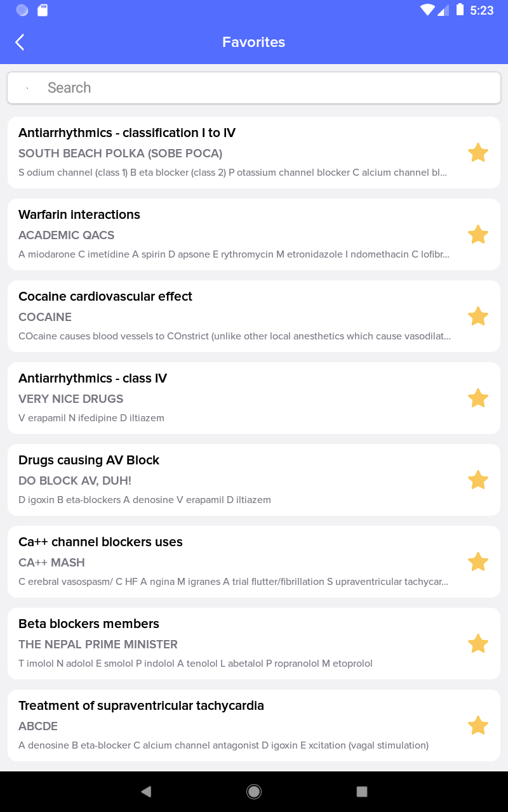
Task: Click star beside Ca++ channel blockers uses
Action: pyautogui.click(x=478, y=561)
